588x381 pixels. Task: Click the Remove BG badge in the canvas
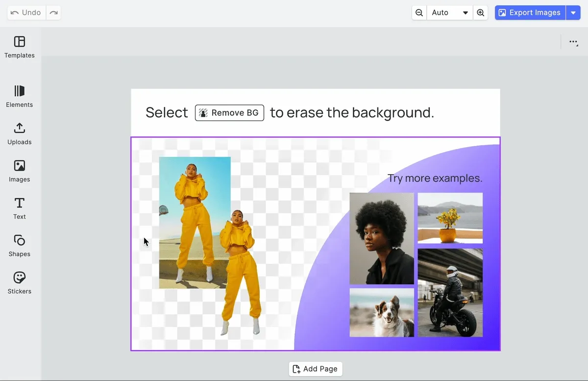229,113
